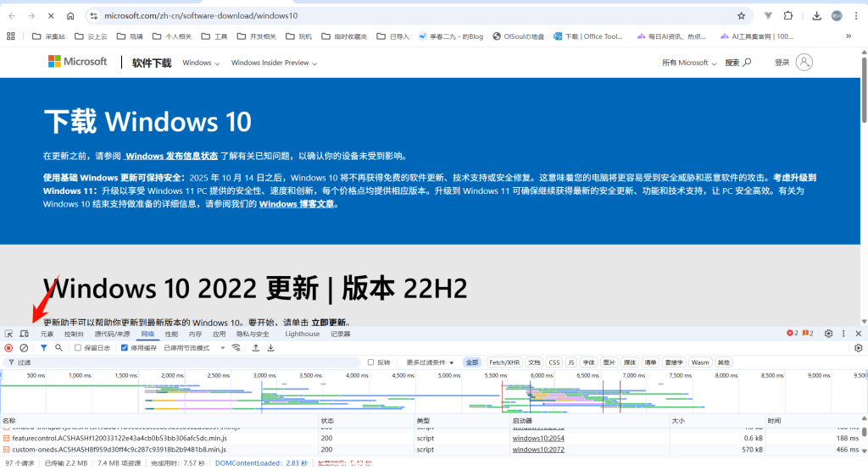
Task: Select the featurecontrol.ACSHASH request row
Action: pyautogui.click(x=431, y=439)
